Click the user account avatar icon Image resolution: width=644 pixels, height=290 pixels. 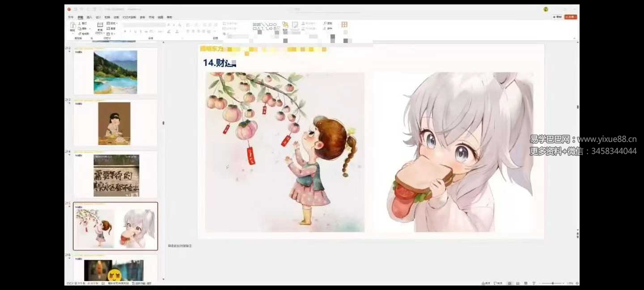[546, 9]
